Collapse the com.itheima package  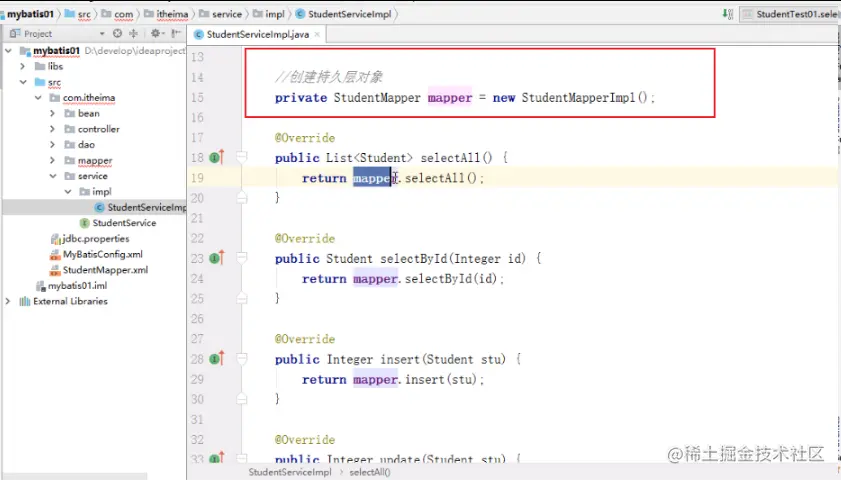coord(38,98)
